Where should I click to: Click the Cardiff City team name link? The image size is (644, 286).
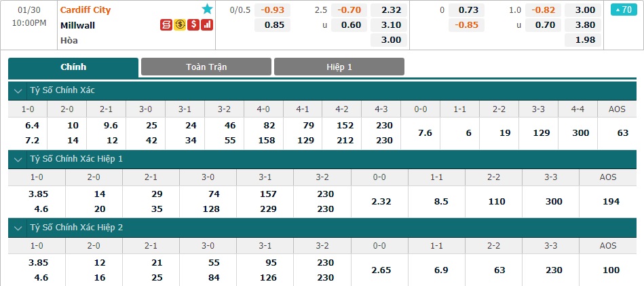[x=86, y=10]
